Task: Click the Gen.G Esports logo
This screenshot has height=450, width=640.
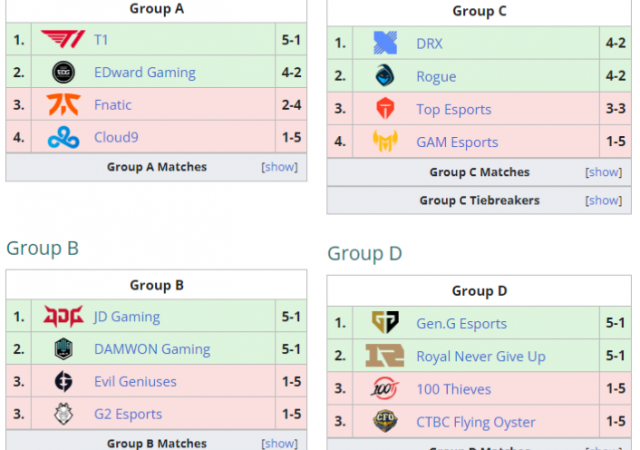Action: click(385, 323)
